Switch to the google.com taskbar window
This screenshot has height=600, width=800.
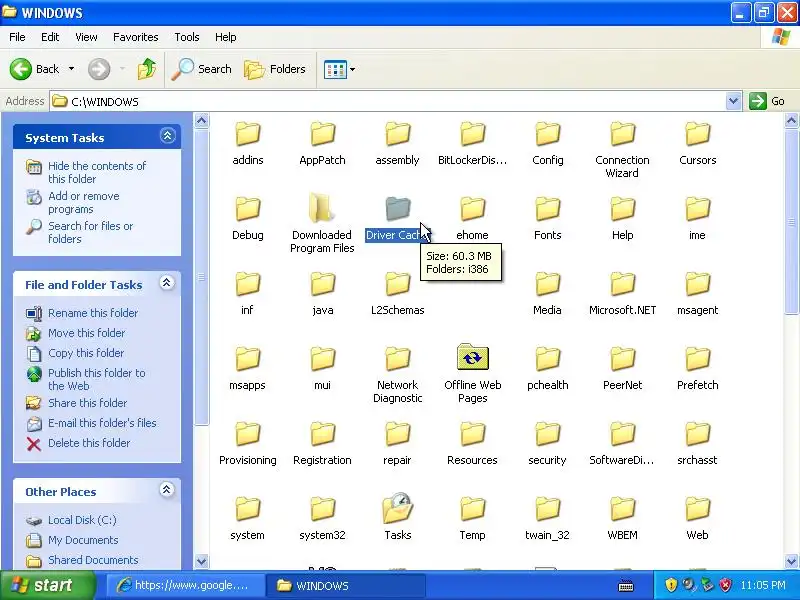(186, 585)
